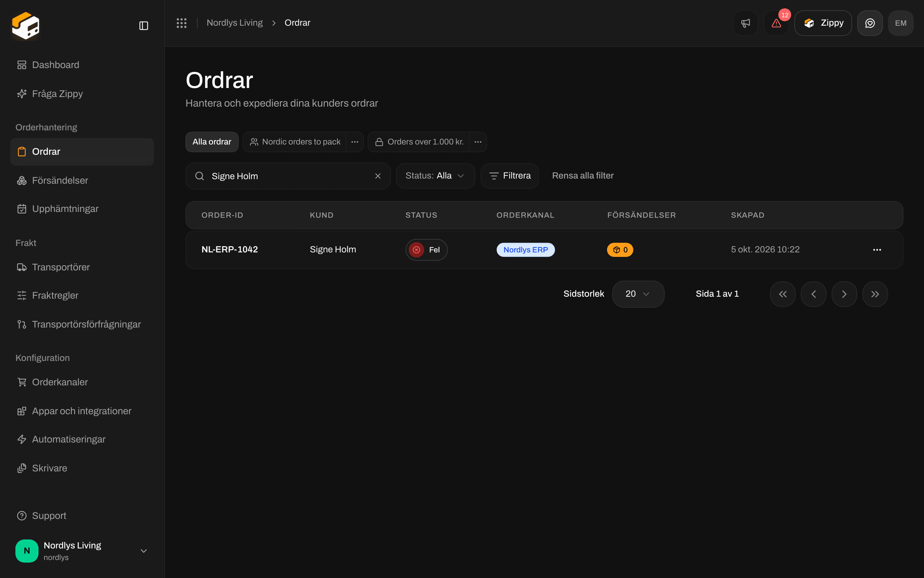Open the apps grid menu icon

click(181, 23)
